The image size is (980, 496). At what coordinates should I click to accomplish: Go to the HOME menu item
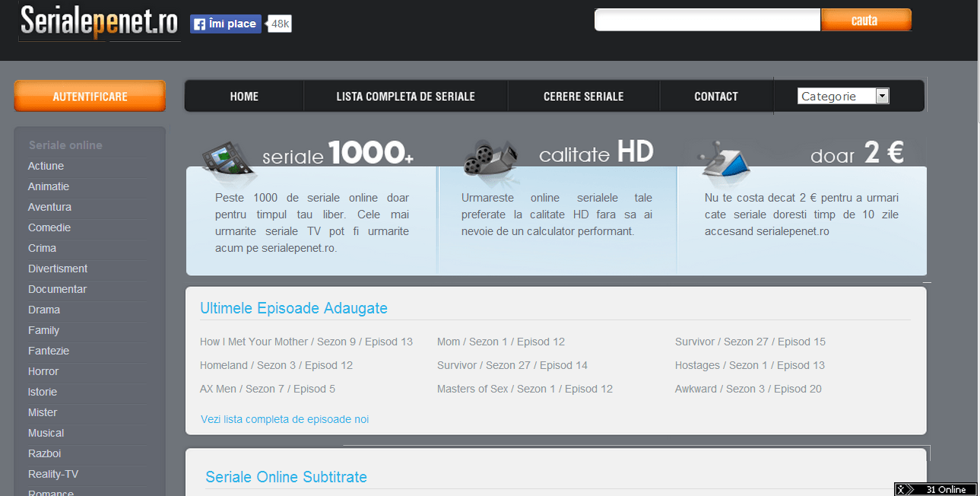[244, 97]
